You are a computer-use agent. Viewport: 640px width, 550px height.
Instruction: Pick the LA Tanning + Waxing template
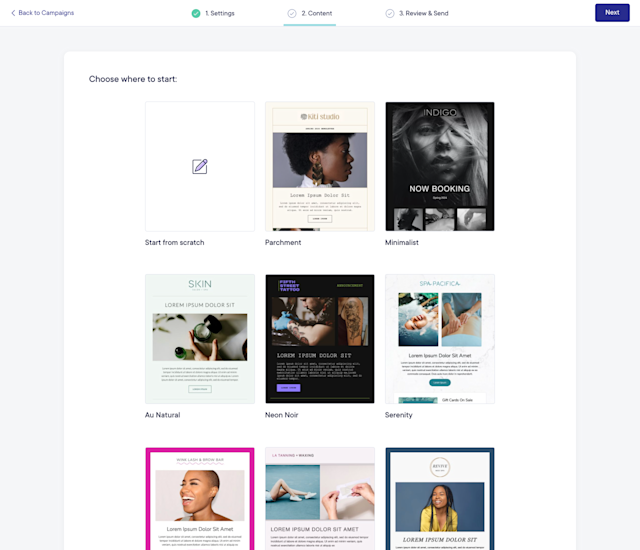[320, 499]
